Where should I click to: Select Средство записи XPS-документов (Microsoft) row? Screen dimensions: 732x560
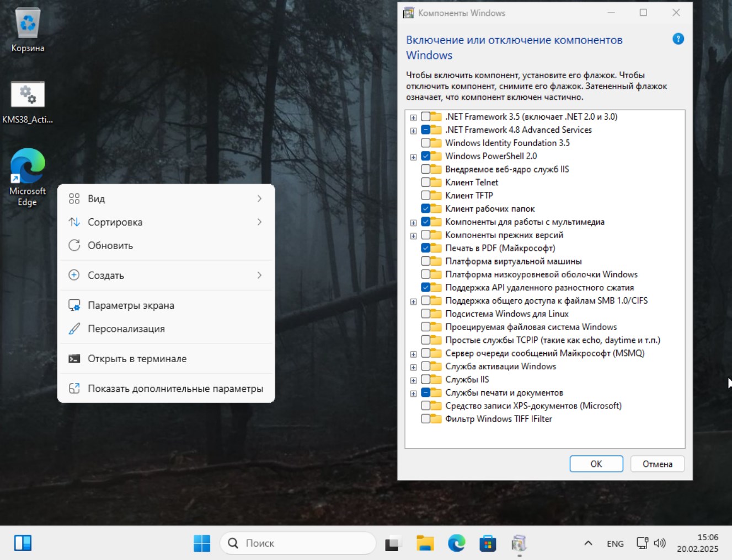click(533, 406)
